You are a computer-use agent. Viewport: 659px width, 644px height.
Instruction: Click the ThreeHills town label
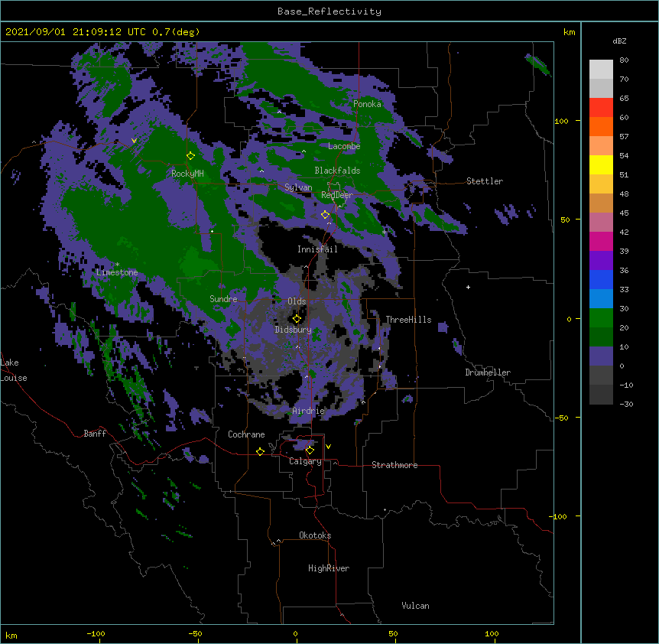(x=408, y=320)
